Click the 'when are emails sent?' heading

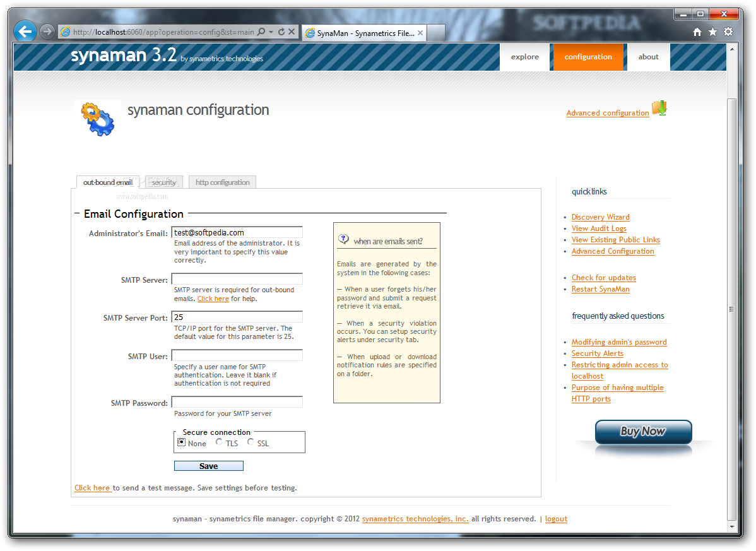388,242
